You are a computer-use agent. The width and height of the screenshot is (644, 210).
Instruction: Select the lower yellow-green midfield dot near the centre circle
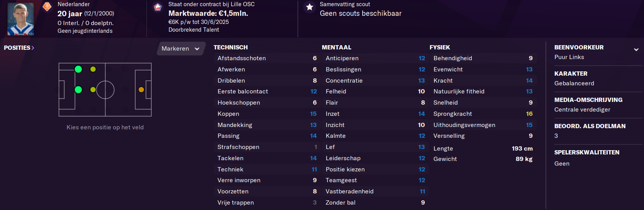click(93, 90)
